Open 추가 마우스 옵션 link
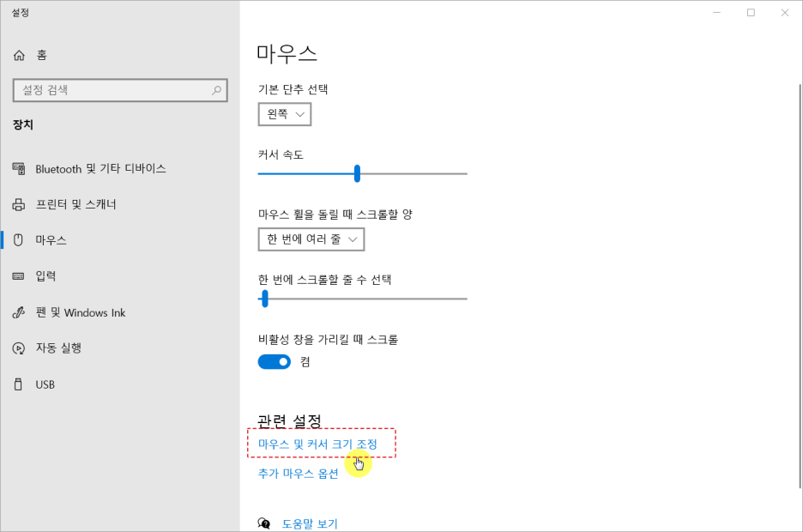 [298, 474]
